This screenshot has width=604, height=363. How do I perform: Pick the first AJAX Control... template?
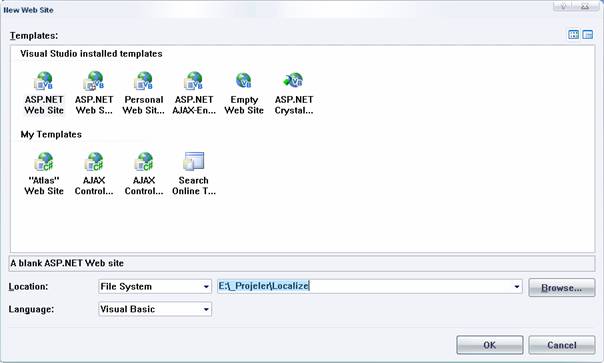coord(94,174)
